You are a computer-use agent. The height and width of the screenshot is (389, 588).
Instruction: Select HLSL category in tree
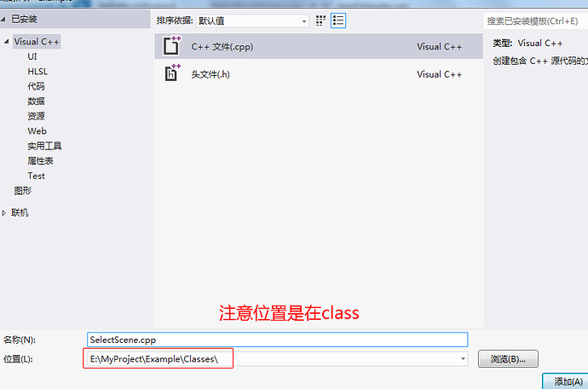click(x=37, y=72)
